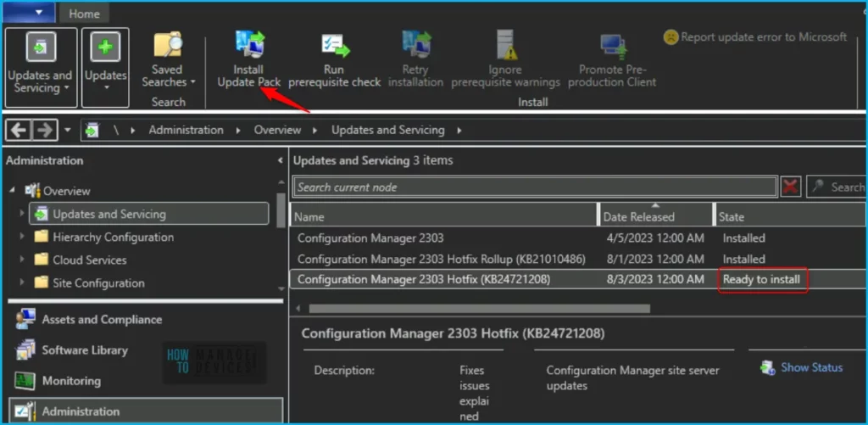Click the 8/1/2023 12:00 AM date cell
This screenshot has width=868, height=425.
pyautogui.click(x=655, y=259)
